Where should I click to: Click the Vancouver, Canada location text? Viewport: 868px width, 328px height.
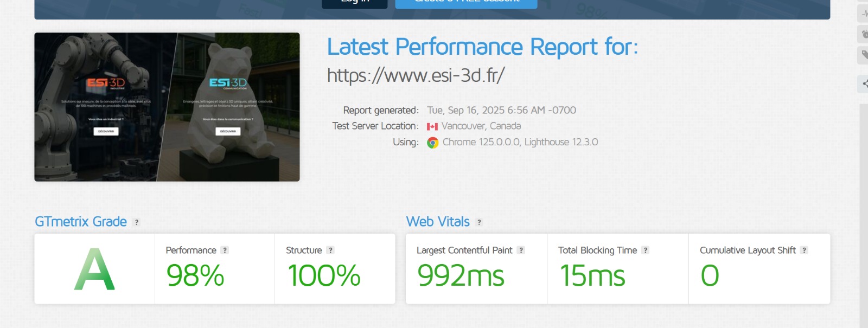click(x=481, y=126)
